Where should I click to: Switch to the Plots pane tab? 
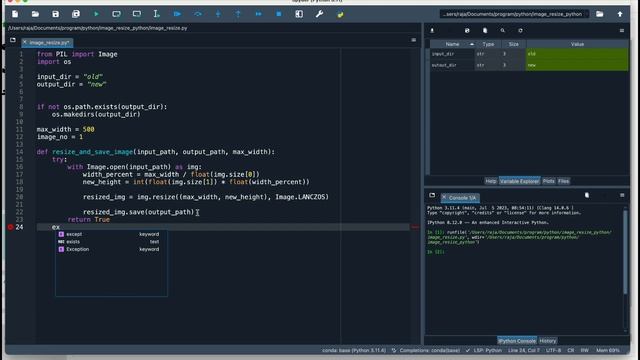coord(549,181)
